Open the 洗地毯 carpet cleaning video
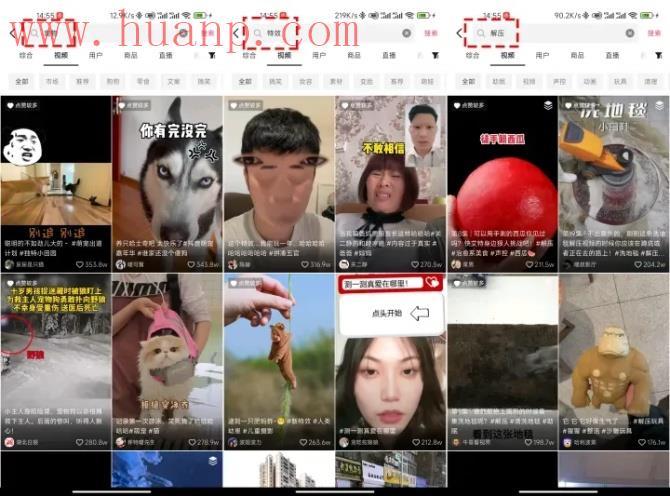The height and width of the screenshot is (496, 670). [614, 184]
